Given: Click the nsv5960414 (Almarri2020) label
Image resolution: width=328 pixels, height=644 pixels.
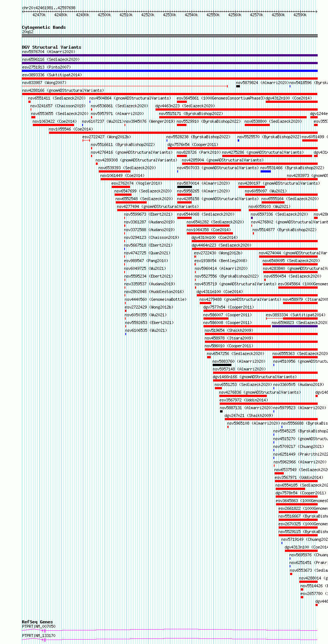Looking at the screenshot, I should pyautogui.click(x=221, y=268).
